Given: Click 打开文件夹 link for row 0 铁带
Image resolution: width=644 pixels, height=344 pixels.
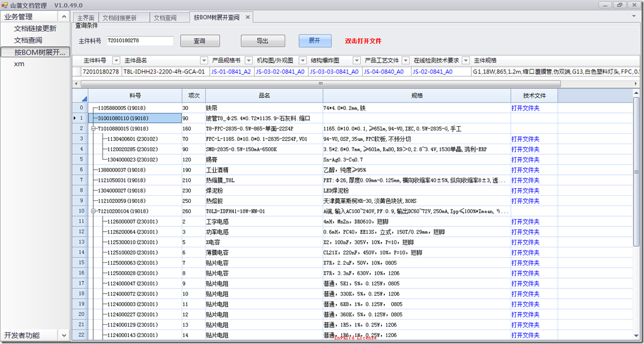Looking at the screenshot, I should pos(525,108).
